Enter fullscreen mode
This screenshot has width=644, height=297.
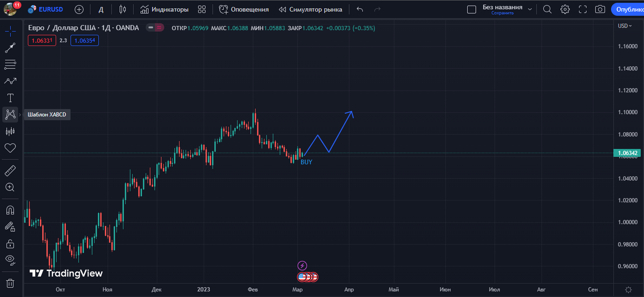583,9
